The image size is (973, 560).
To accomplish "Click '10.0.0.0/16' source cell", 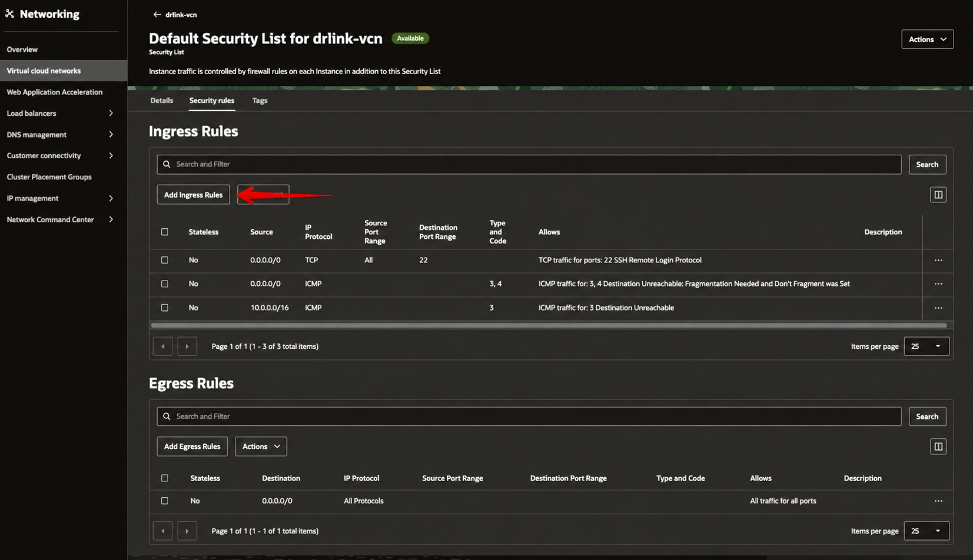I will coord(270,308).
